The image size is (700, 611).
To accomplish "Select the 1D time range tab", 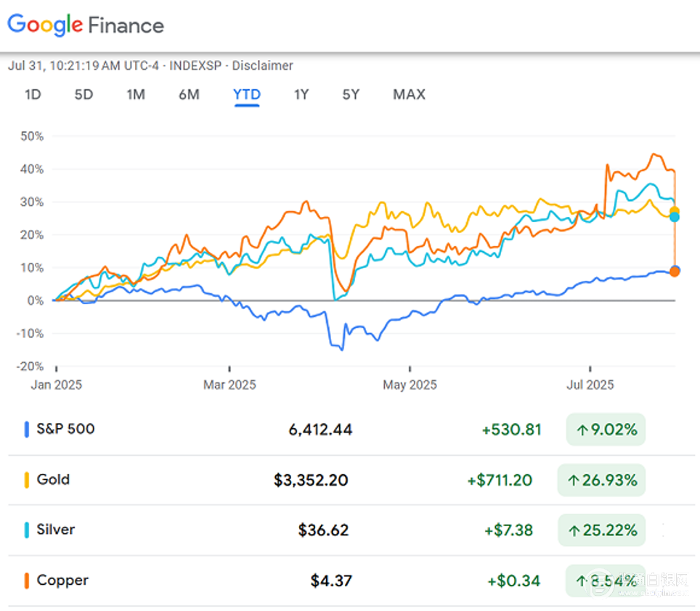I will tap(33, 94).
